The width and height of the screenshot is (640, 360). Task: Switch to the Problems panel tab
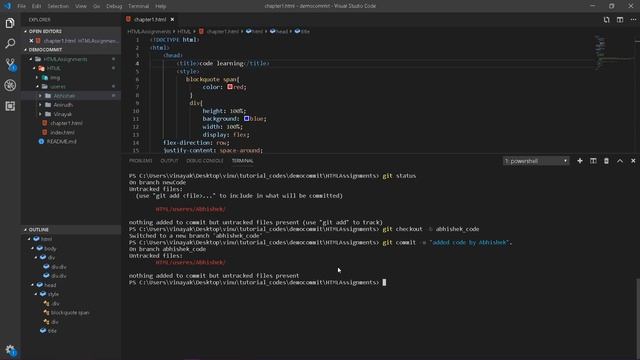[140, 161]
